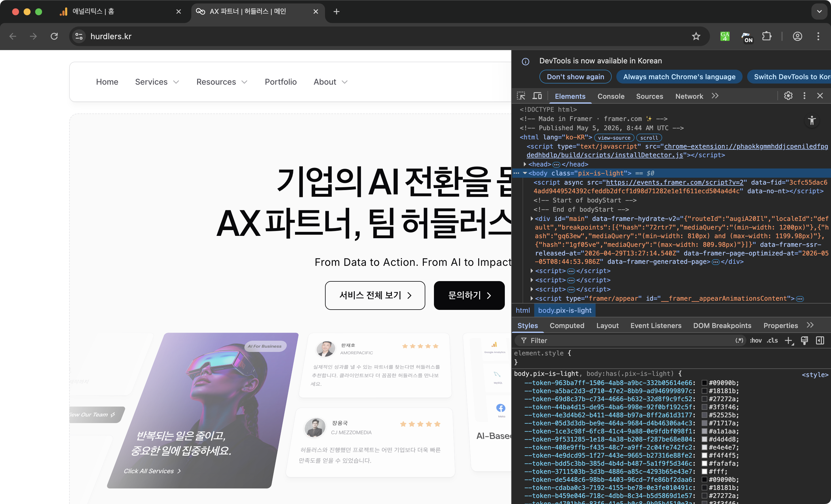Screen dimensions: 831x504
Task: Open the tab search dropdown arrow
Action: [x=819, y=12]
